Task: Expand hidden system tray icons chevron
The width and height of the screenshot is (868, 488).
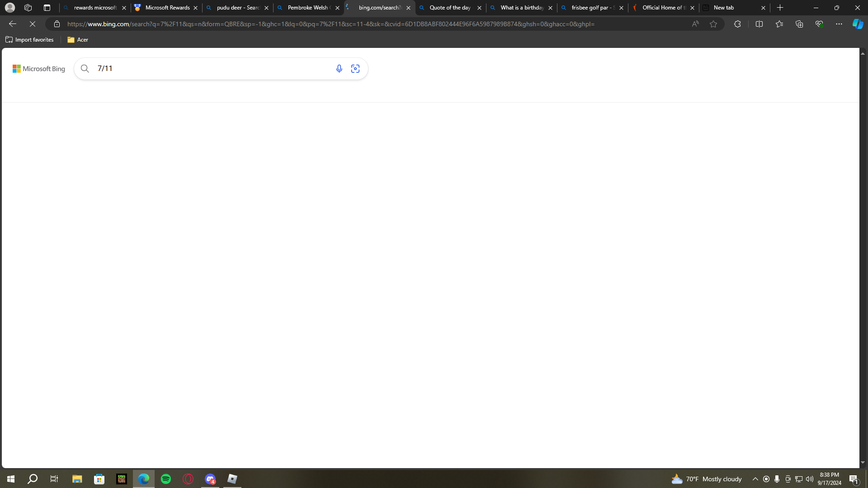Action: 755,479
